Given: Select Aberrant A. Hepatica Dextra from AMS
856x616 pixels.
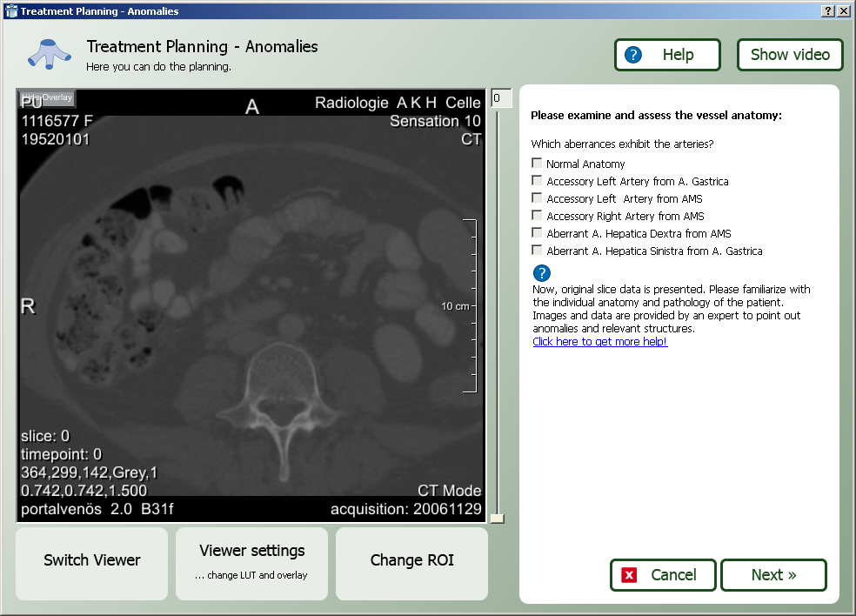Looking at the screenshot, I should pyautogui.click(x=537, y=233).
